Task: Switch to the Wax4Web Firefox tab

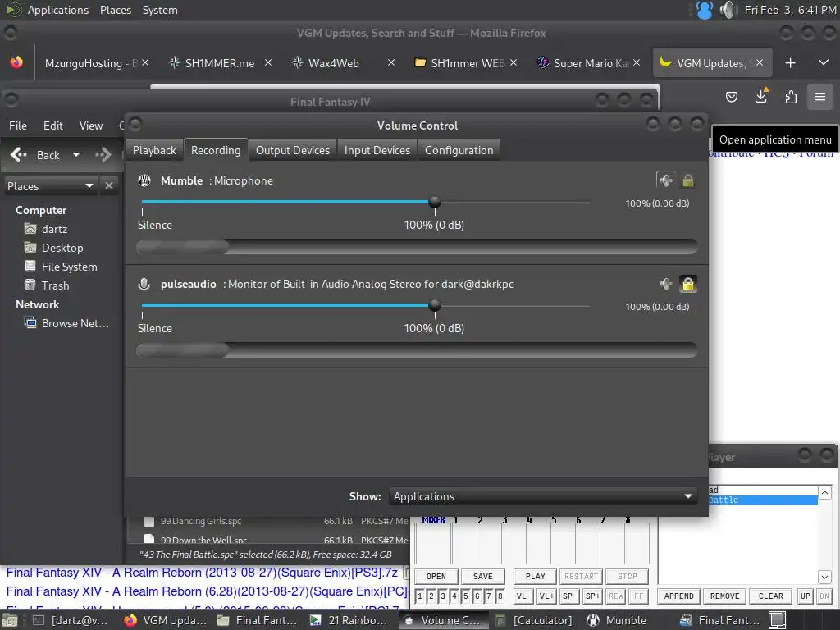Action: (333, 63)
